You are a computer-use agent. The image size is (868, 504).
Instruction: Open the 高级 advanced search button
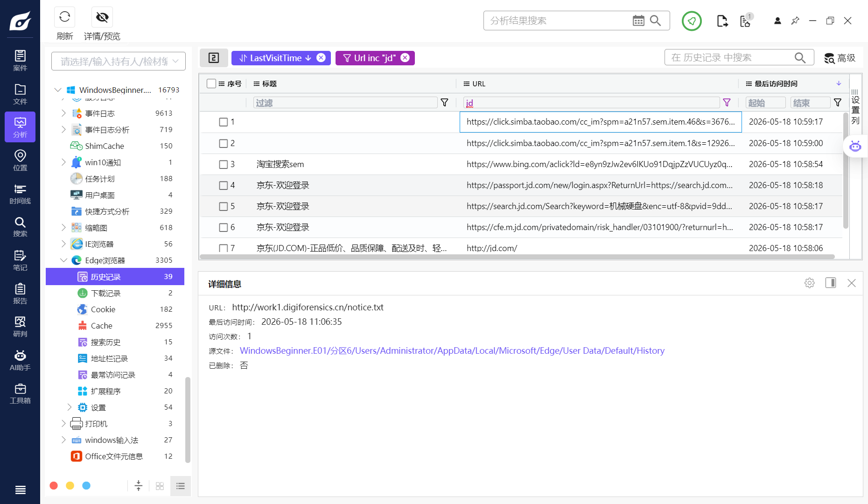(840, 58)
